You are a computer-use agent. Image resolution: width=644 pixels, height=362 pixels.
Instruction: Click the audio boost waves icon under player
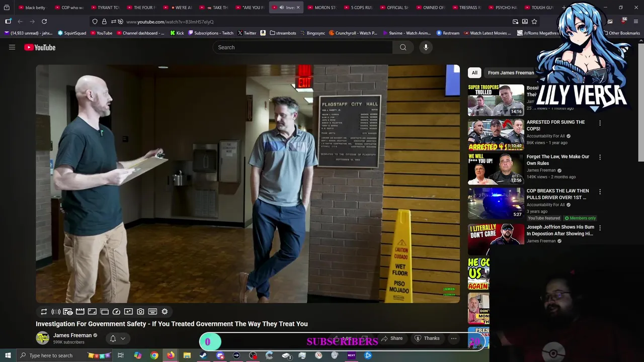56,312
